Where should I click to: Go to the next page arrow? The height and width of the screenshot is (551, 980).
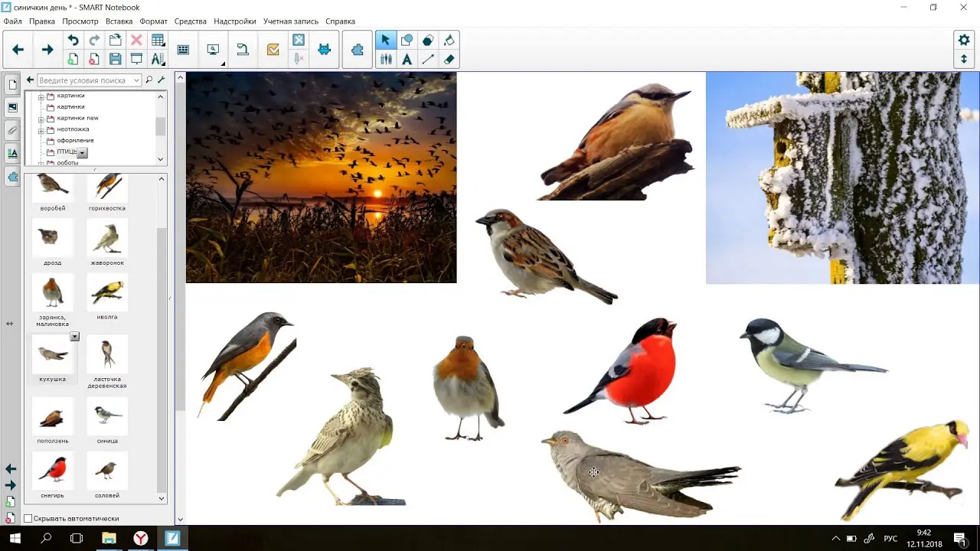tap(47, 50)
